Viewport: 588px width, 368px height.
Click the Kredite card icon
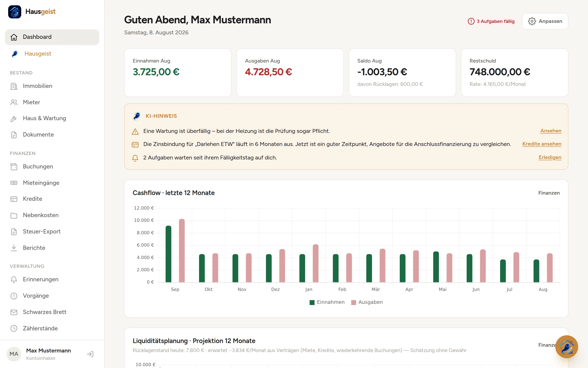coord(14,199)
